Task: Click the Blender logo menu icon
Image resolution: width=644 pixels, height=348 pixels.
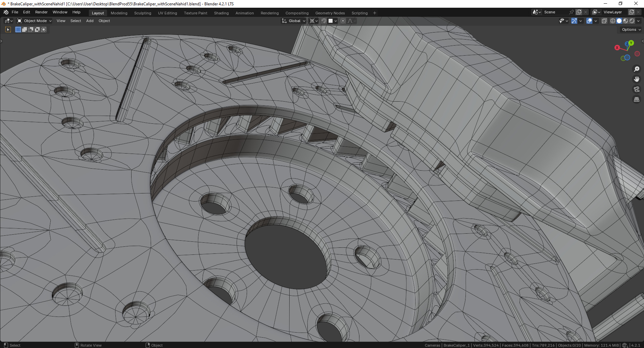Action: [6, 12]
